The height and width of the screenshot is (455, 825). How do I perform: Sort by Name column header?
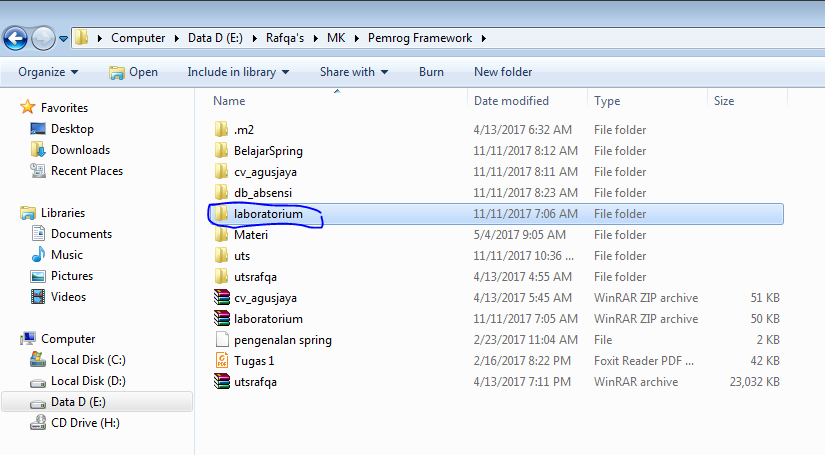229,101
